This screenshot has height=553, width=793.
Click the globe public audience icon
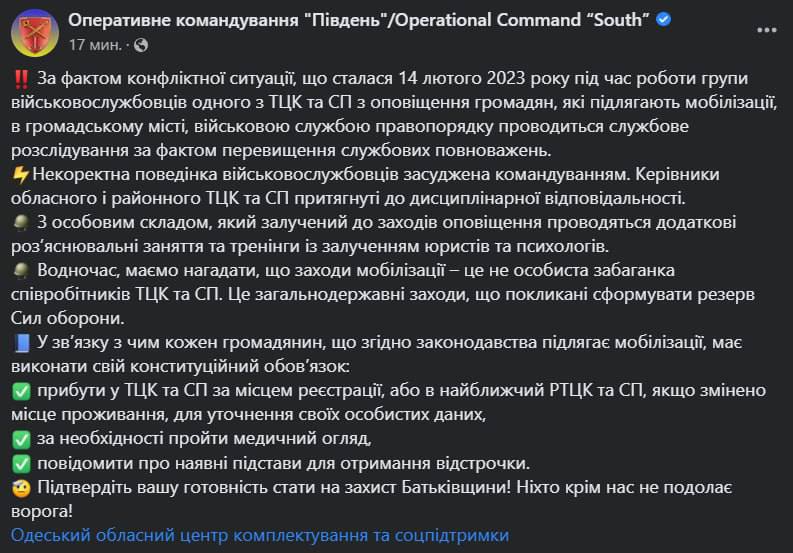pyautogui.click(x=139, y=45)
